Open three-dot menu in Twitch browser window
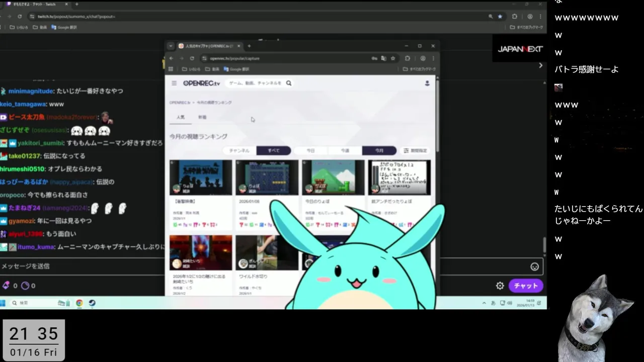 pyautogui.click(x=540, y=17)
